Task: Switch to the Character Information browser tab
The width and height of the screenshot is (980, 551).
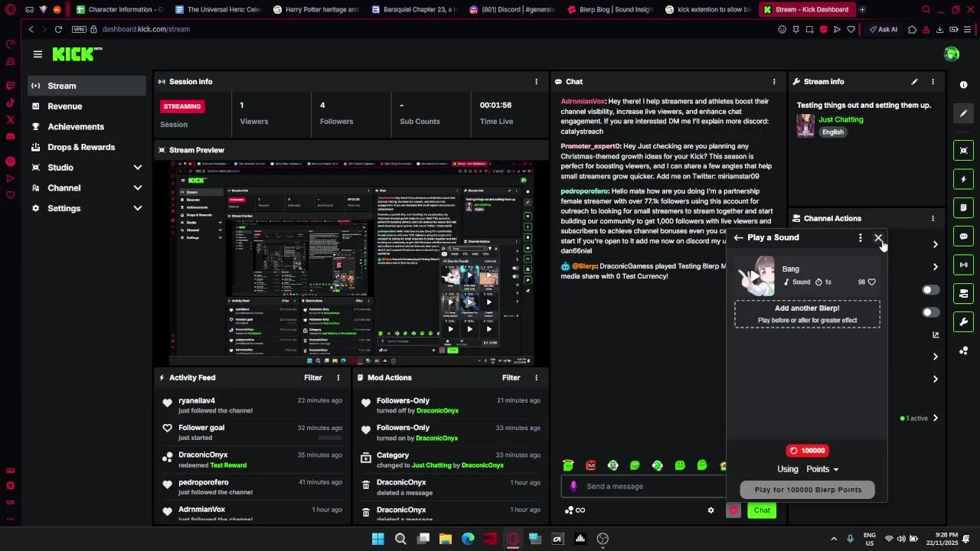Action: click(120, 9)
